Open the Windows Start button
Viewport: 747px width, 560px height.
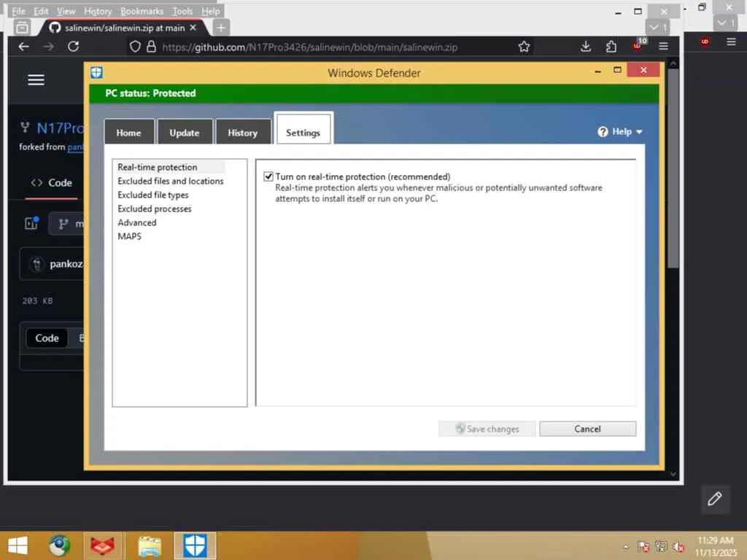pyautogui.click(x=18, y=545)
